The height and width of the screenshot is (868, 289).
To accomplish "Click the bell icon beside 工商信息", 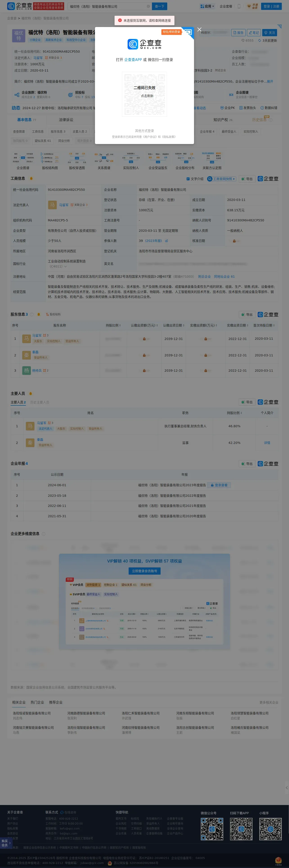I will tap(31, 179).
